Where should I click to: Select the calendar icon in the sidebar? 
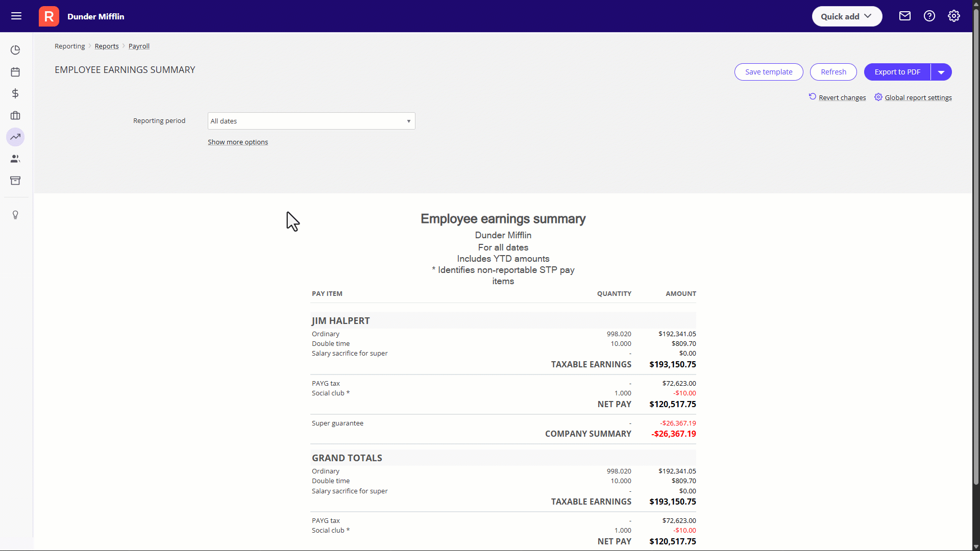coord(15,72)
